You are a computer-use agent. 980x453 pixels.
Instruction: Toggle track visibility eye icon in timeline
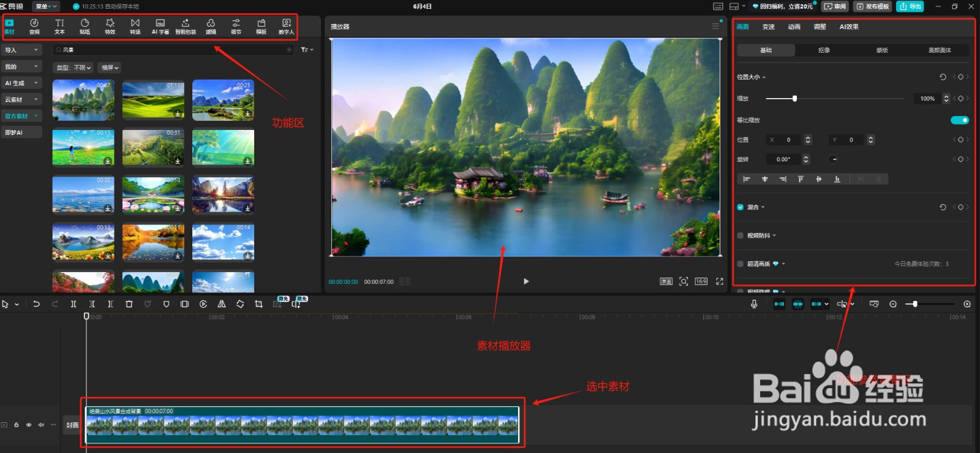(x=29, y=425)
